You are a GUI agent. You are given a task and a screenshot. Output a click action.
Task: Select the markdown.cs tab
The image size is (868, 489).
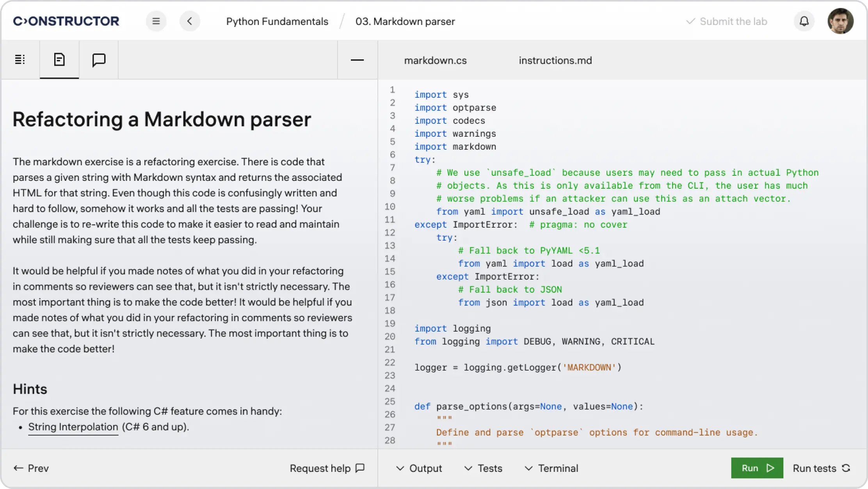pyautogui.click(x=436, y=60)
